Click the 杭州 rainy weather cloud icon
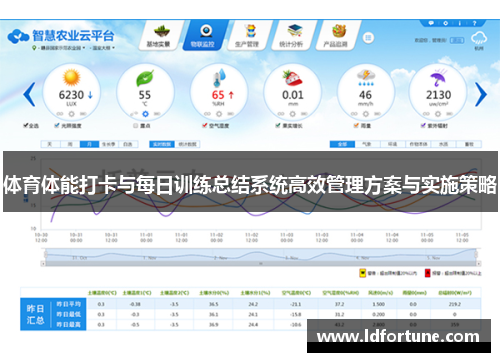Viewport: 500px width, 362px height. pos(479,38)
